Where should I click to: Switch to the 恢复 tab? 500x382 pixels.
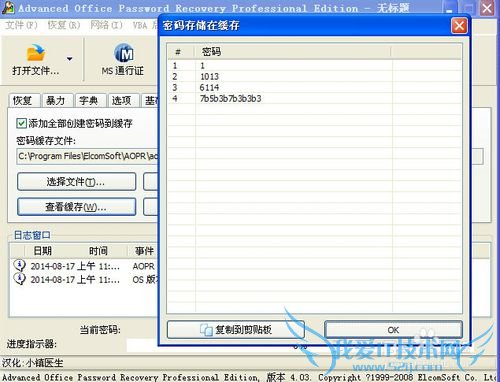pyautogui.click(x=23, y=100)
